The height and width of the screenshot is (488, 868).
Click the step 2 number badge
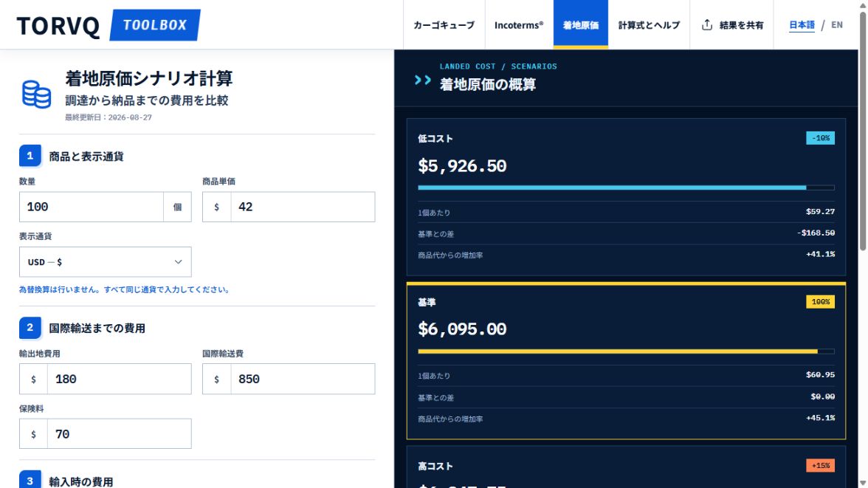(x=30, y=327)
